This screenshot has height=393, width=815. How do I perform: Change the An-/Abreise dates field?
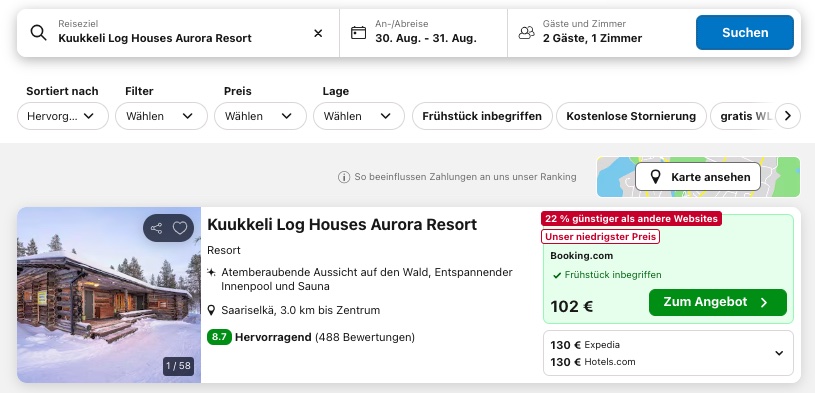click(423, 33)
